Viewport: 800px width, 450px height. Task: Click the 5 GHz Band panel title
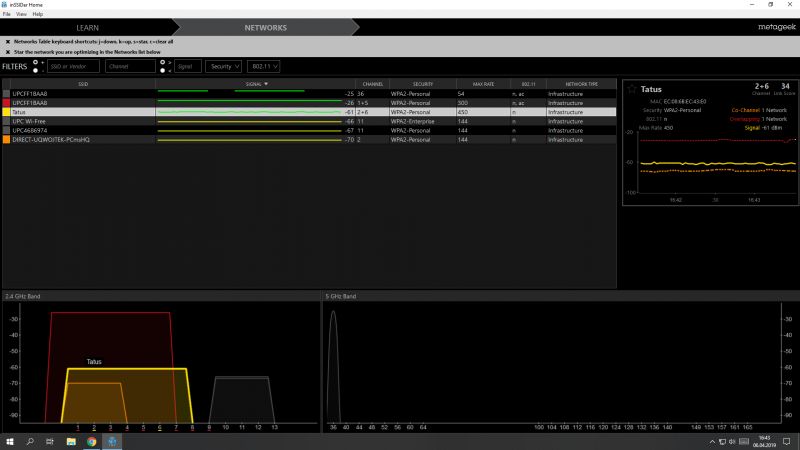(x=341, y=296)
